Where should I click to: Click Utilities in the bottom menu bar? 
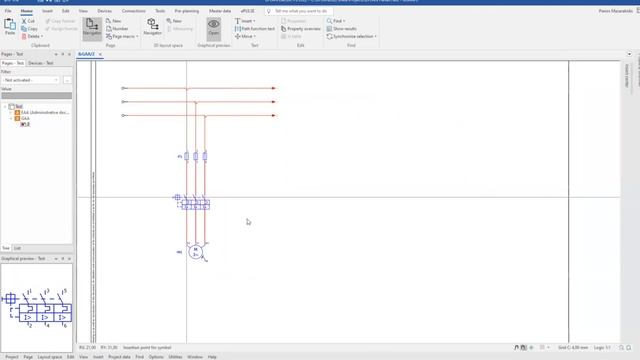click(x=175, y=357)
